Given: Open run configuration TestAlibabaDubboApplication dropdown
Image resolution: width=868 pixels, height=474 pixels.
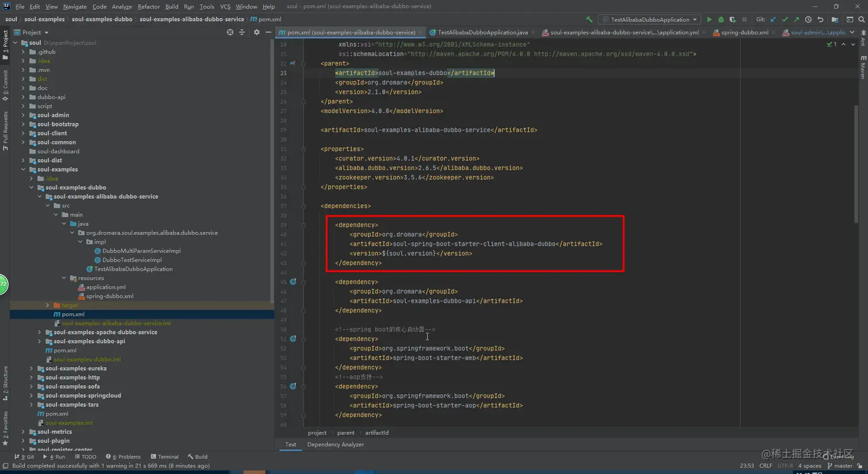Looking at the screenshot, I should pyautogui.click(x=650, y=20).
